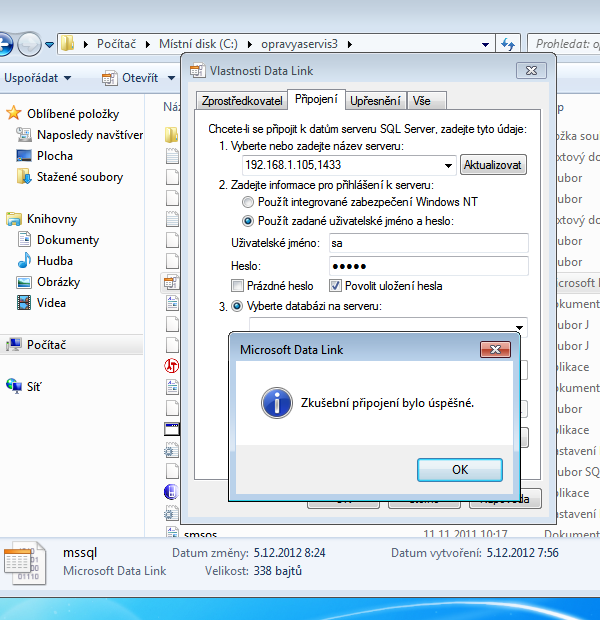Viewport: 600px width, 620px height.
Task: Select Počítač in the navigation pane
Action: coord(71,345)
